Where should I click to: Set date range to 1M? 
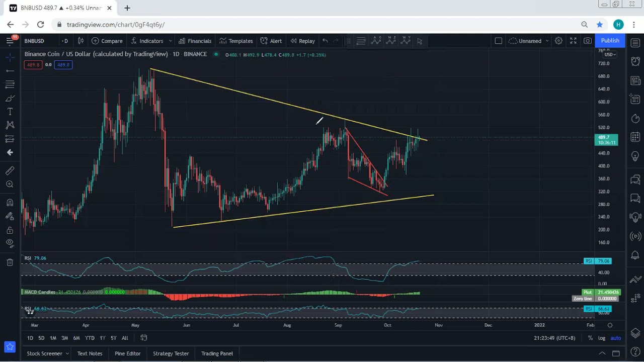[53, 338]
